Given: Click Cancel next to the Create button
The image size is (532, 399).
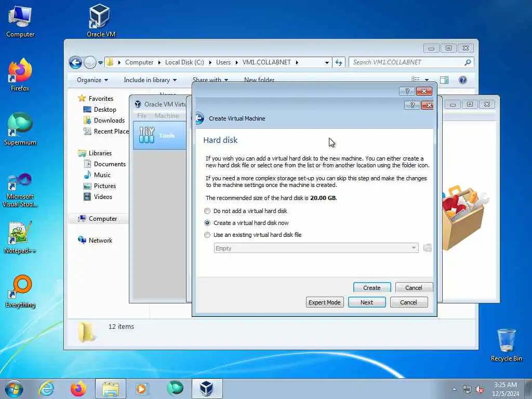Looking at the screenshot, I should (x=414, y=287).
